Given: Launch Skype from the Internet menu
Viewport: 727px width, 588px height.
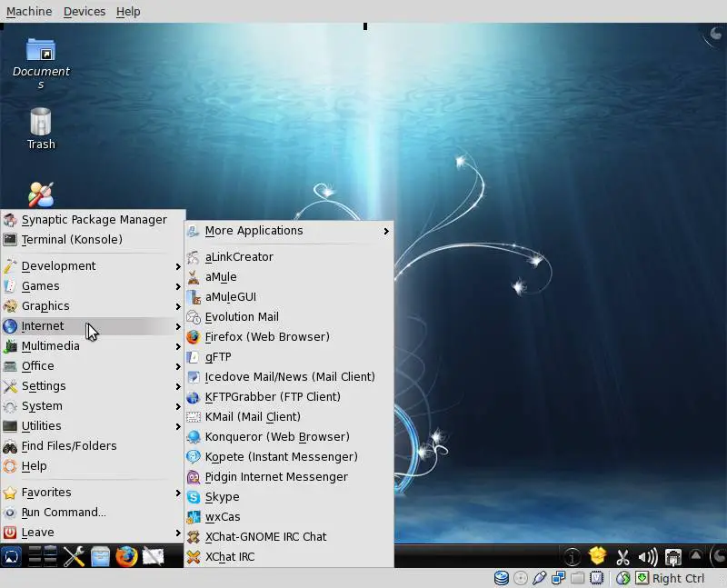Looking at the screenshot, I should pos(289,496).
